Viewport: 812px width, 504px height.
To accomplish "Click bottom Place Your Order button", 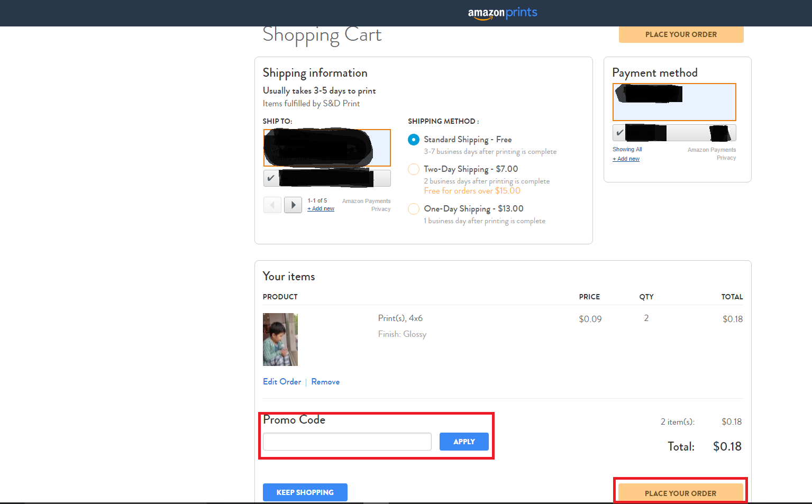I will pos(680,493).
